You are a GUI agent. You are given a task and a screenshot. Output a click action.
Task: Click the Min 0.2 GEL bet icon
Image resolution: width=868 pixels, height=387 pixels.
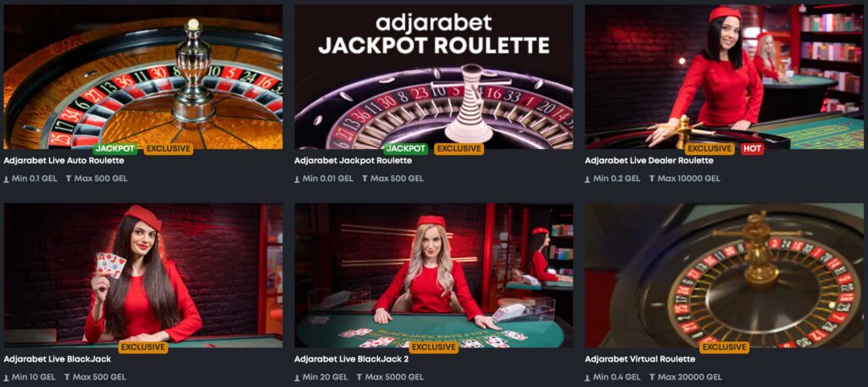point(588,180)
